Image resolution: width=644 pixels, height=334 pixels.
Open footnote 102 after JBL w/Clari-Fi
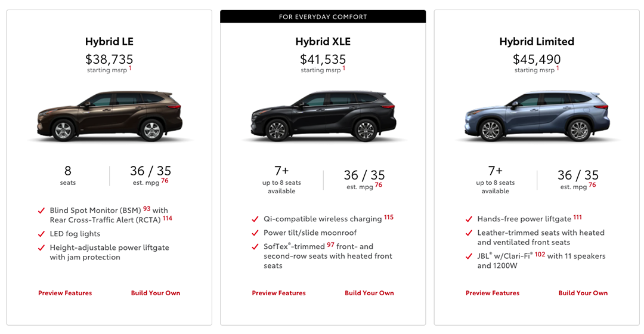[x=540, y=254]
